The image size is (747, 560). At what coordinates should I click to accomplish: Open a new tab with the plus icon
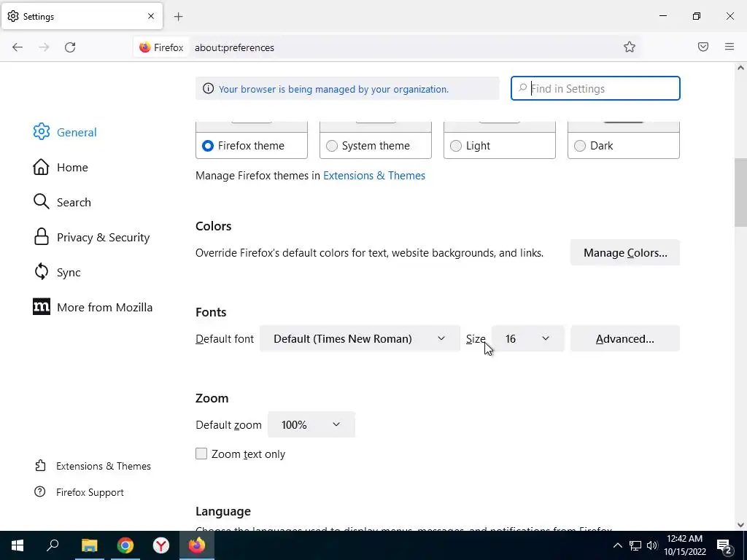pos(178,17)
